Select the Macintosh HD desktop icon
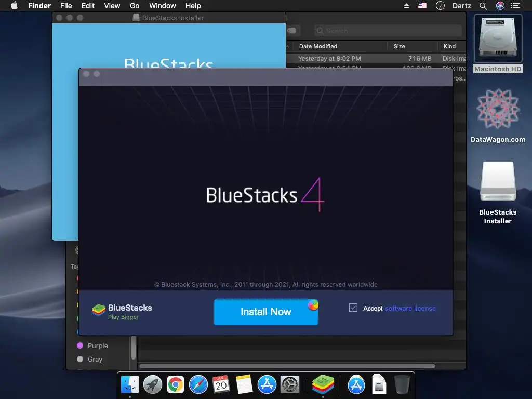Viewport: 532px width, 399px height. point(498,44)
